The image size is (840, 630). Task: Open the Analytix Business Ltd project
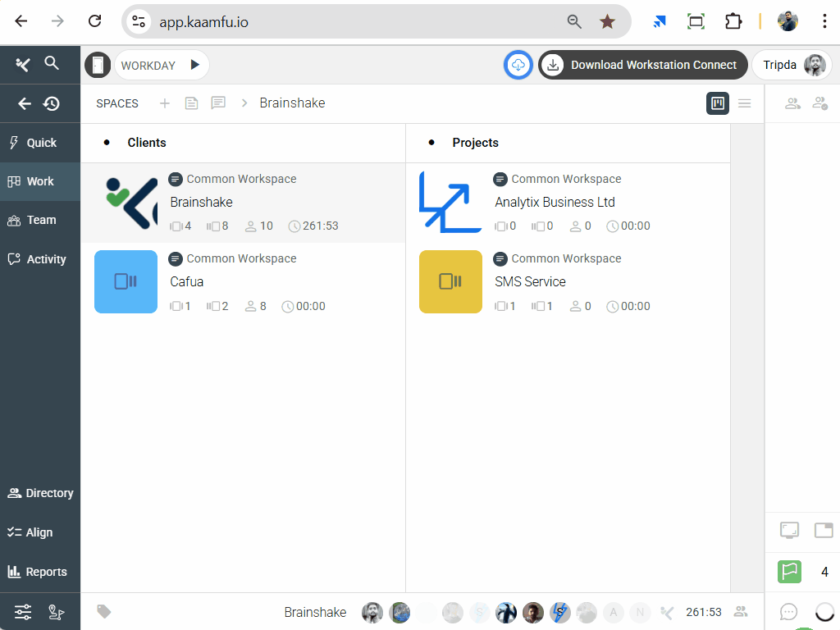coord(555,202)
